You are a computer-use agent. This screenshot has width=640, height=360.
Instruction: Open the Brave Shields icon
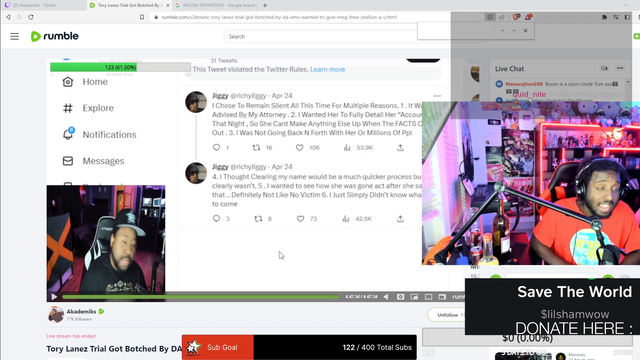[x=516, y=17]
